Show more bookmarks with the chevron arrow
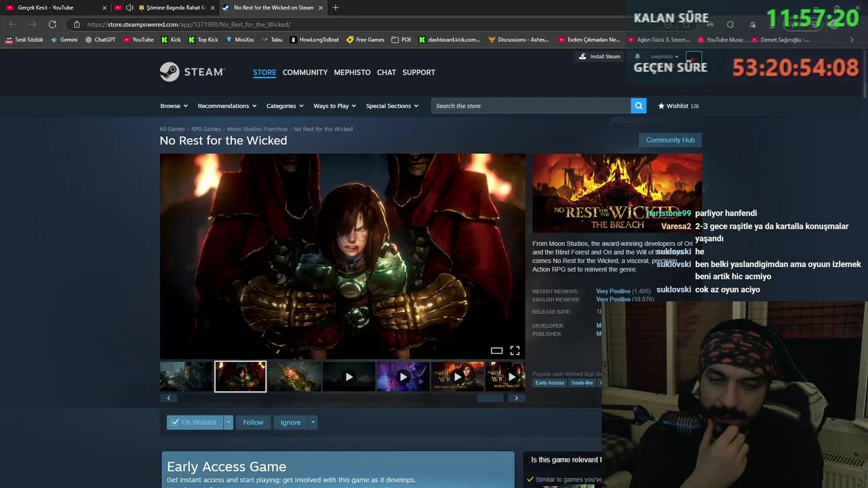Viewport: 868px width, 488px height. [x=852, y=40]
